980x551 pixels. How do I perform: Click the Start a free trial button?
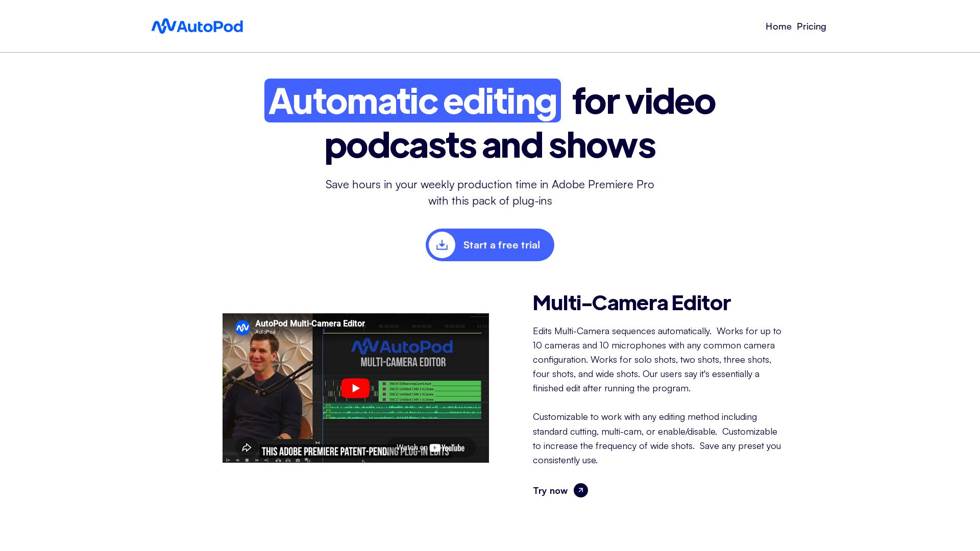pyautogui.click(x=501, y=245)
